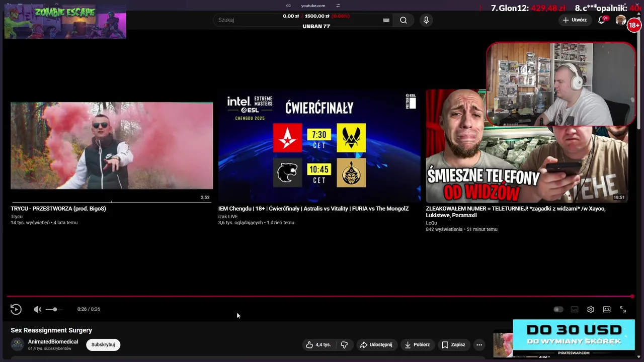Screen dimensions: 644x362
Task: Click 842 wyświetlenia • 51 minut temu text
Action: point(461,229)
